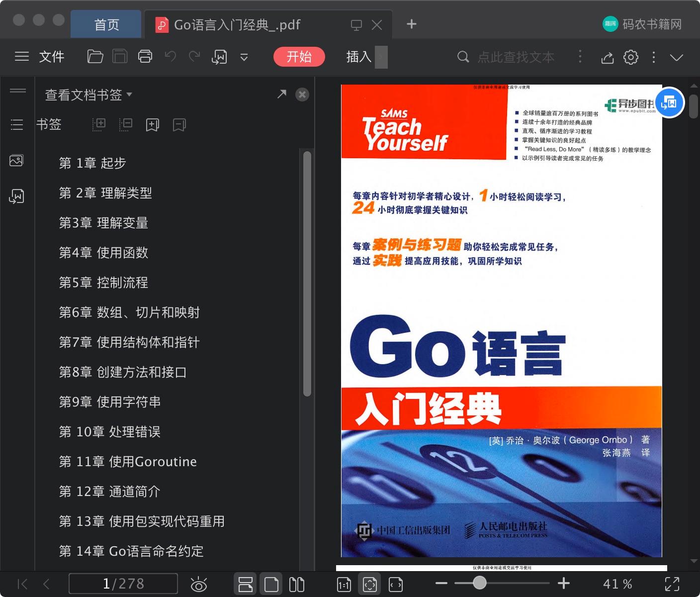Open quick access toolbar dropdown arrow

pyautogui.click(x=244, y=57)
